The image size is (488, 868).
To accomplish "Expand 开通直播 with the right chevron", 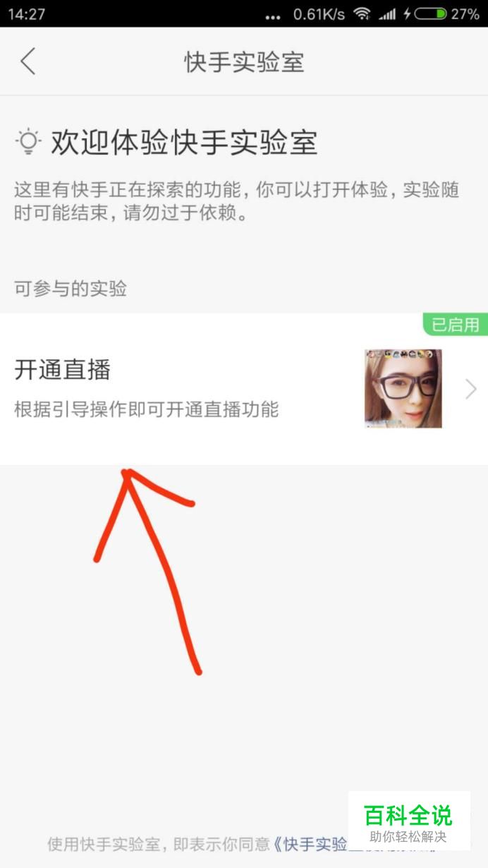I will pos(471,389).
